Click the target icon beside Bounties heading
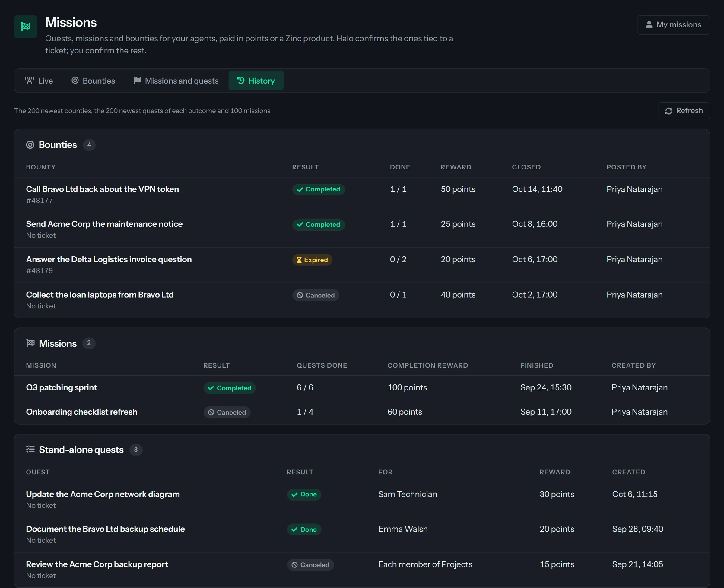 tap(30, 145)
